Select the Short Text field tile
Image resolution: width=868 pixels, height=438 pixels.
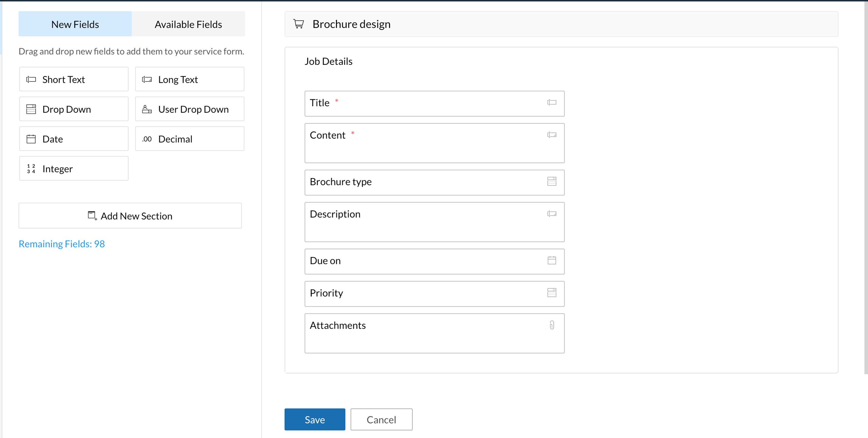[x=74, y=80]
